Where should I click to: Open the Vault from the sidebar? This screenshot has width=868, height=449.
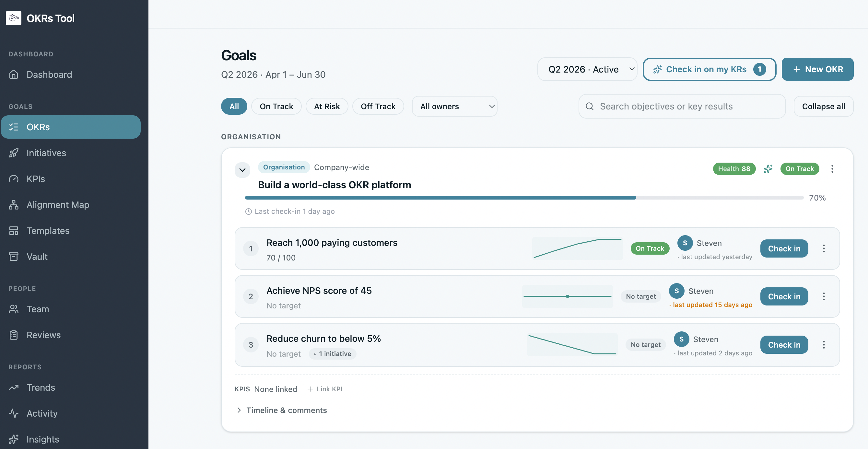14,256
